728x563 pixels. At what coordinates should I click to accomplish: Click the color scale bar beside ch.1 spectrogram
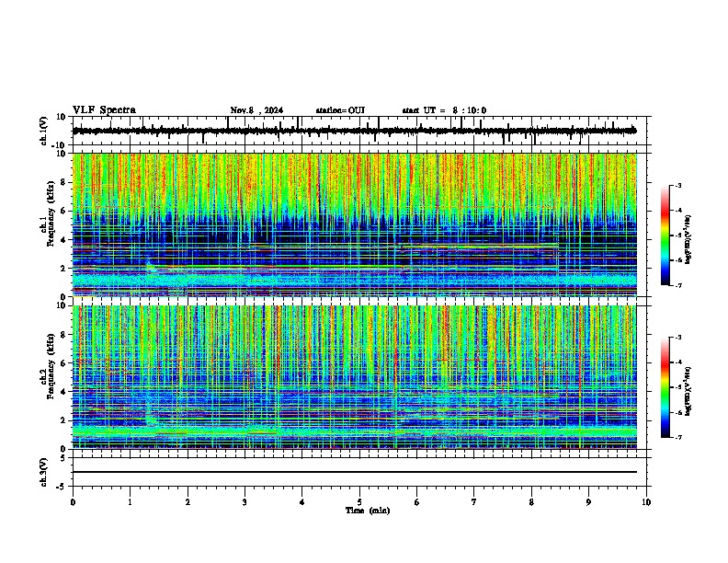coord(665,236)
